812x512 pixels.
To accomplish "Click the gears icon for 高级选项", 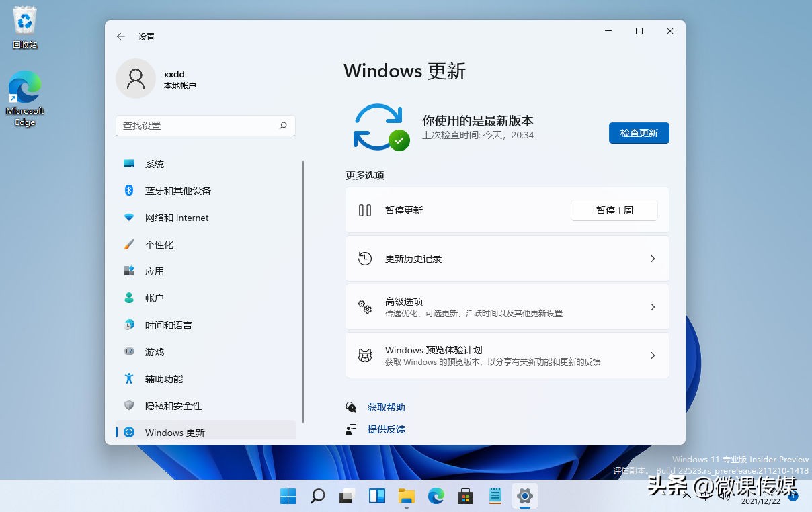I will [x=365, y=307].
